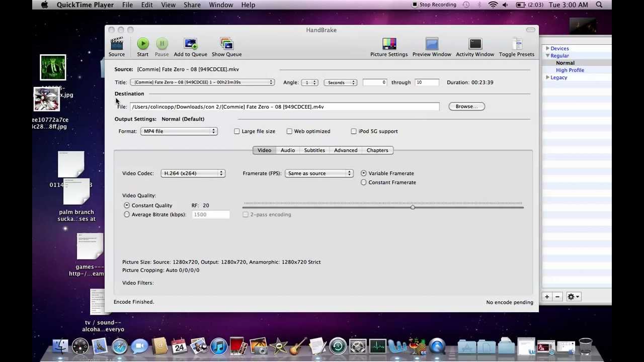Image resolution: width=644 pixels, height=362 pixels.
Task: Click the through seconds field showing 10
Action: coord(427,82)
